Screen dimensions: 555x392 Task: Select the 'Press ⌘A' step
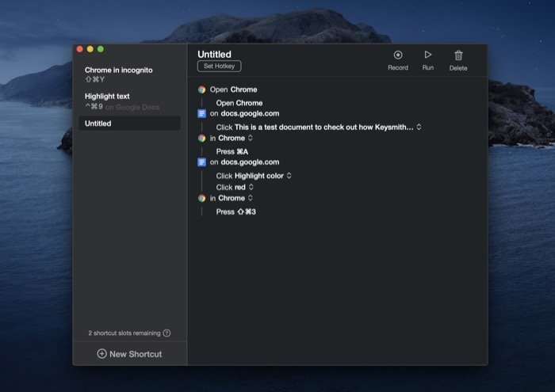(x=232, y=151)
